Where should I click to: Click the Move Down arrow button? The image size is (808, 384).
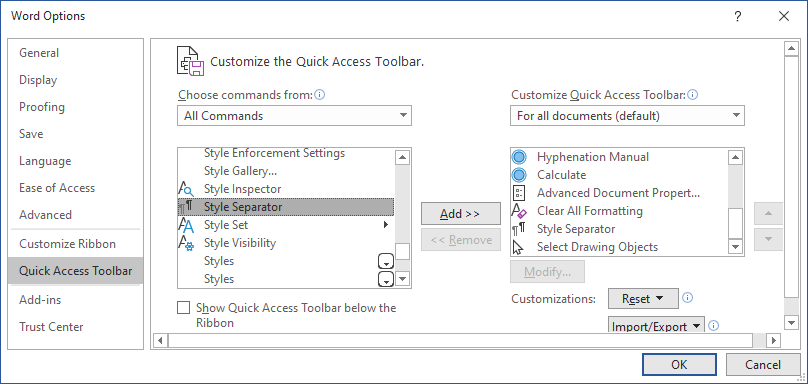[x=768, y=239]
